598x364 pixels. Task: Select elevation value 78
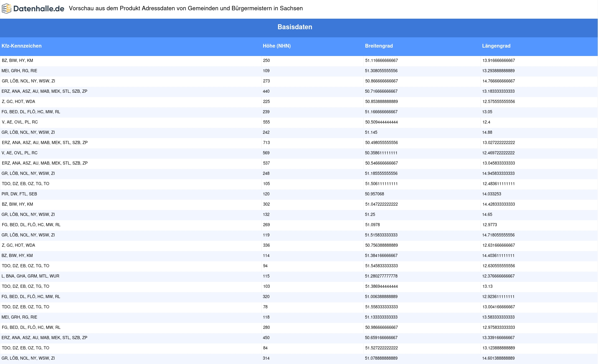tap(265, 307)
